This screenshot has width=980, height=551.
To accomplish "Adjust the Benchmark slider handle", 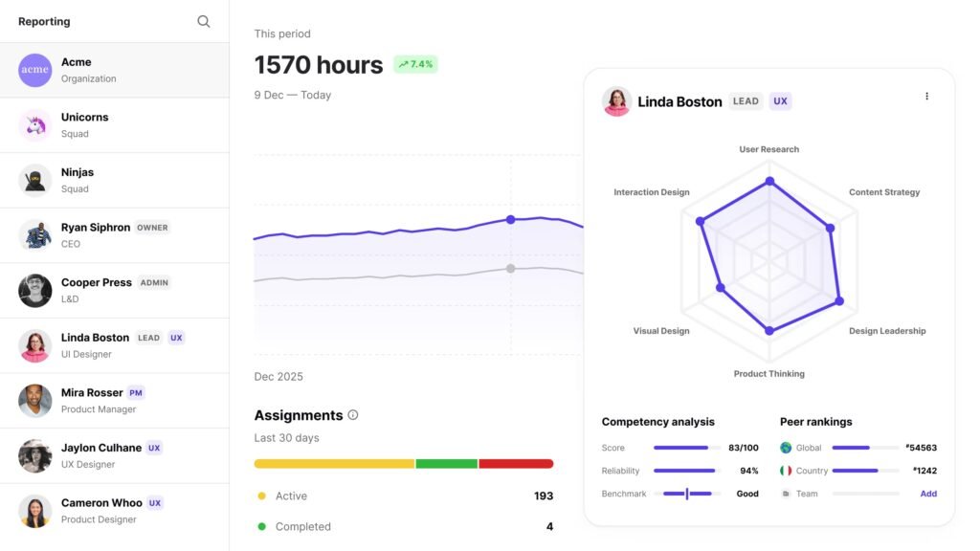I will (x=686, y=494).
